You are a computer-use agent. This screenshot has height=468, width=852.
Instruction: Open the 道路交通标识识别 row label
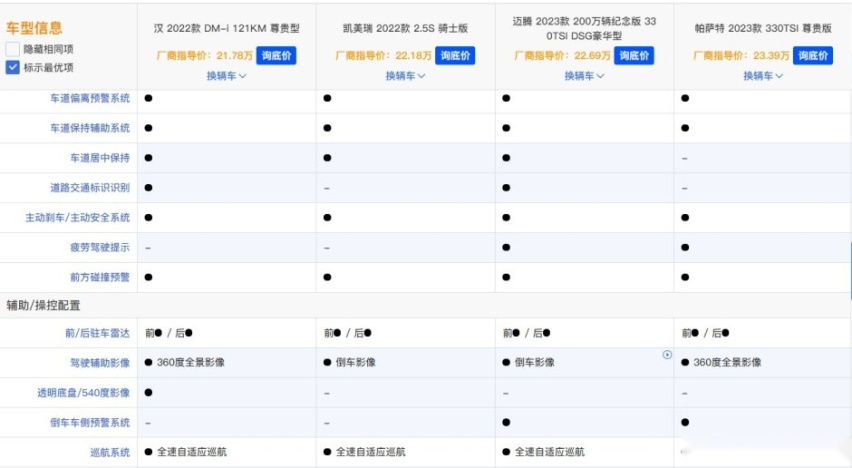(x=90, y=188)
